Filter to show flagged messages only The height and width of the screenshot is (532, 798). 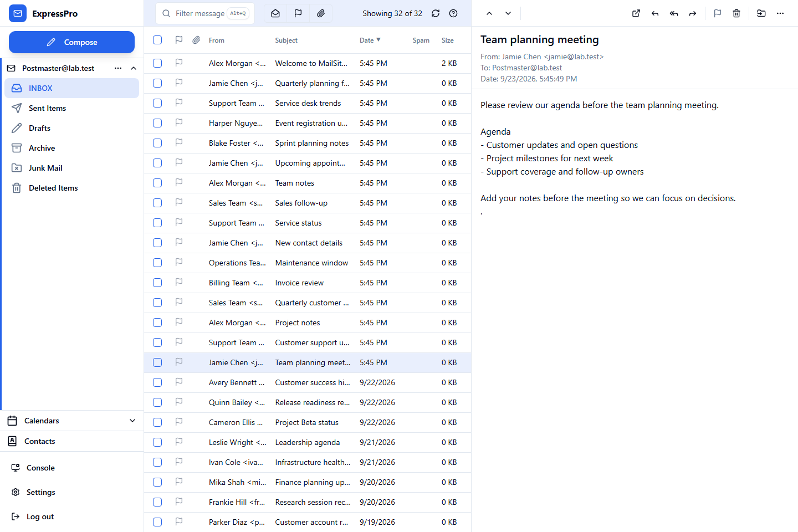298,13
